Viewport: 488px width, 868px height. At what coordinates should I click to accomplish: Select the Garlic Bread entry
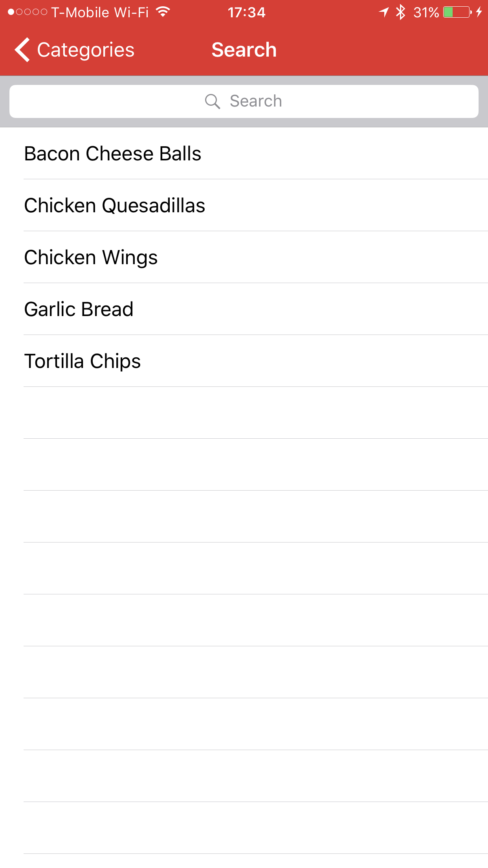[79, 309]
